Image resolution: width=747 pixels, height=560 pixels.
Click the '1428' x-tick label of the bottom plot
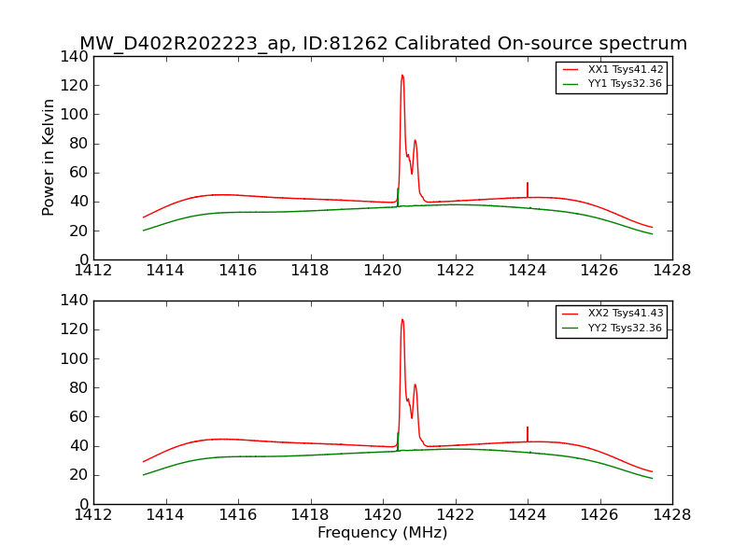671,515
